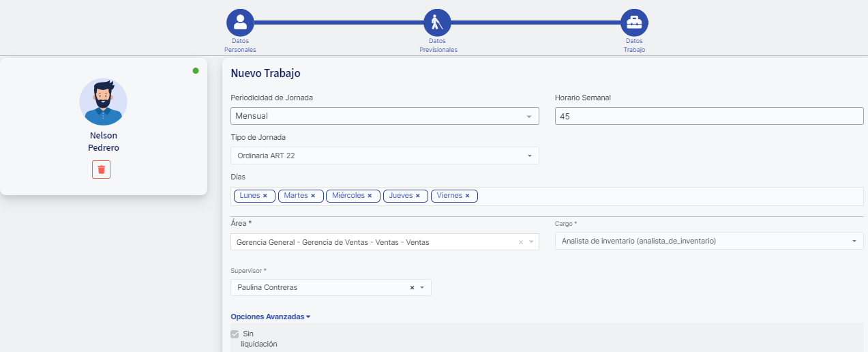Click inside the Días multi-select field
The height and width of the screenshot is (352, 868).
(x=668, y=196)
